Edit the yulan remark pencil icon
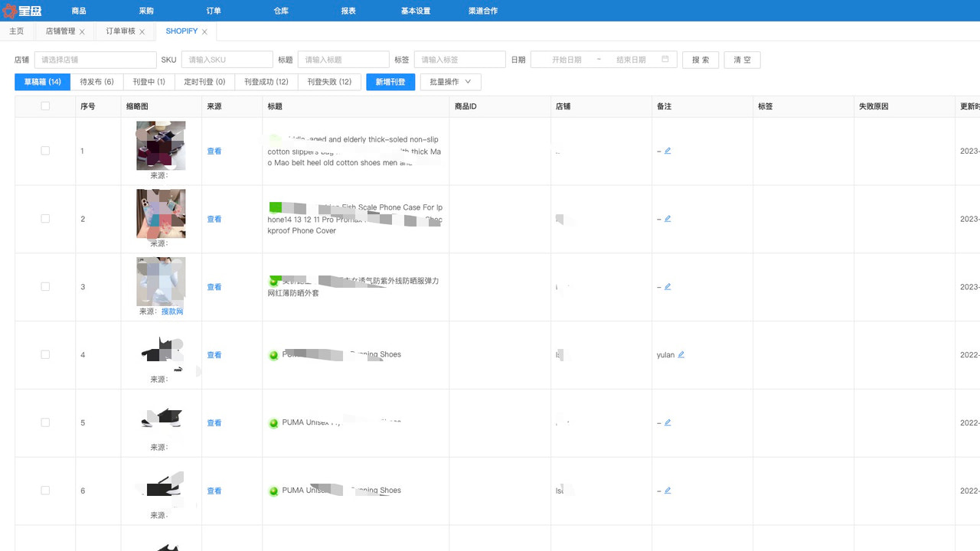This screenshot has height=551, width=980. click(x=681, y=354)
